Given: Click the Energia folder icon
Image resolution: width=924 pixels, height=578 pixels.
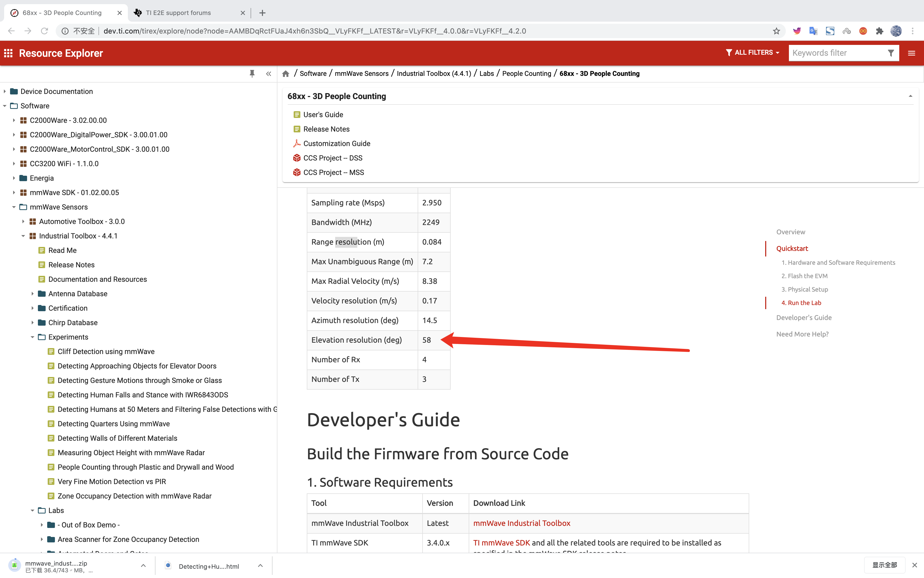Looking at the screenshot, I should [x=23, y=178].
